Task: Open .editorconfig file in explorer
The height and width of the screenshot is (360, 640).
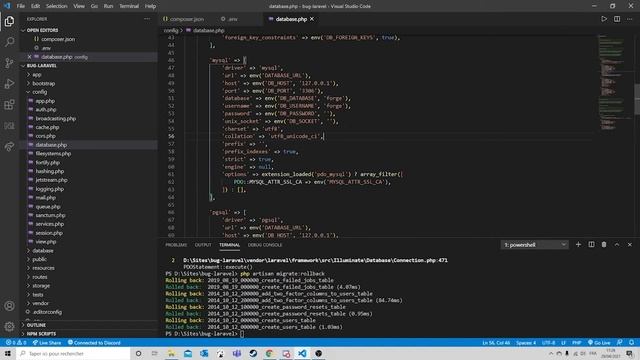Action: (x=47, y=312)
